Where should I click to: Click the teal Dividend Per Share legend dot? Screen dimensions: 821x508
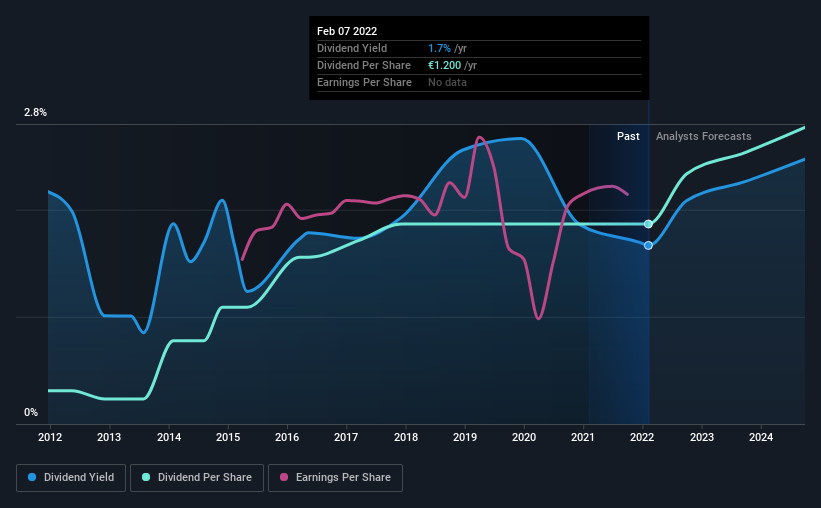click(x=146, y=477)
